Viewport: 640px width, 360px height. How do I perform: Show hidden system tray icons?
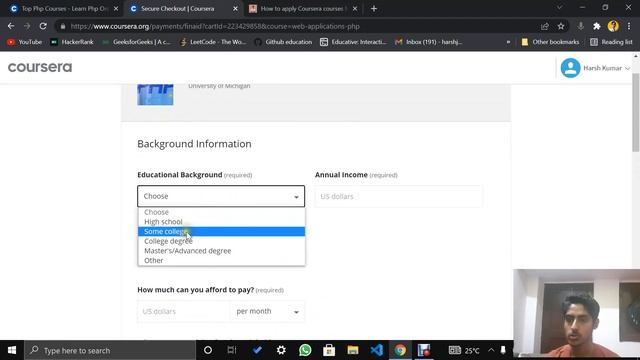[x=491, y=350]
